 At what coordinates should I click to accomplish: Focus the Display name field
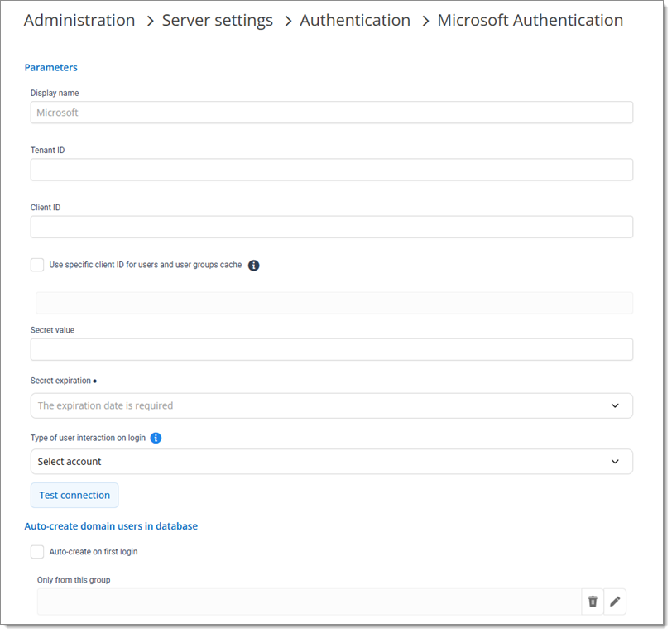pyautogui.click(x=331, y=113)
